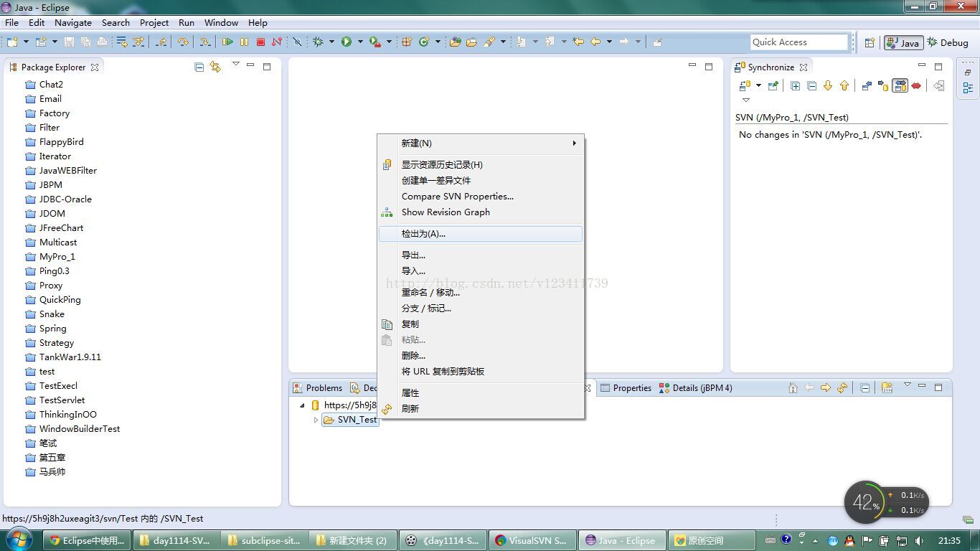Click the Link with Editor icon
Viewport: 980px width, 551px height.
click(x=215, y=67)
